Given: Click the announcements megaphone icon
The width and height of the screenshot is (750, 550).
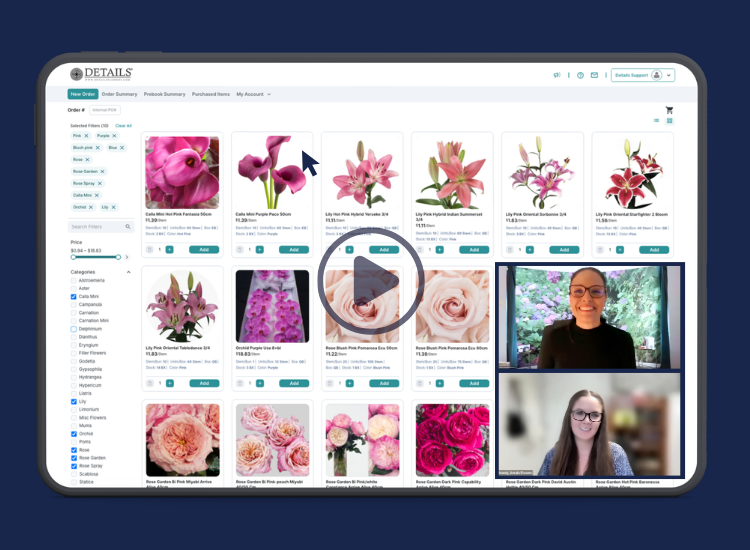Looking at the screenshot, I should pyautogui.click(x=557, y=75).
